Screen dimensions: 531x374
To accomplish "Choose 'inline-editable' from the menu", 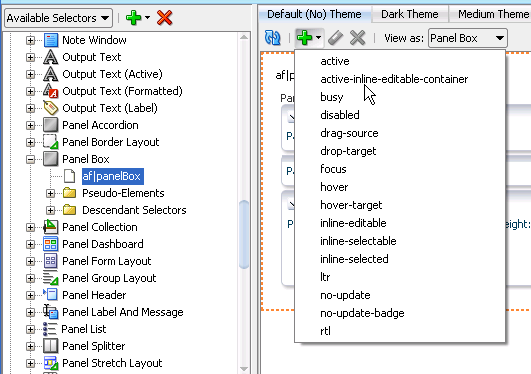I will click(400, 223).
